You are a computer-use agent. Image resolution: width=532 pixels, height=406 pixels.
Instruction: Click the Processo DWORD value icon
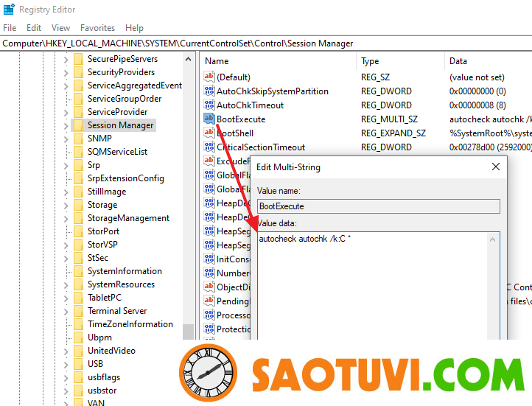209,315
